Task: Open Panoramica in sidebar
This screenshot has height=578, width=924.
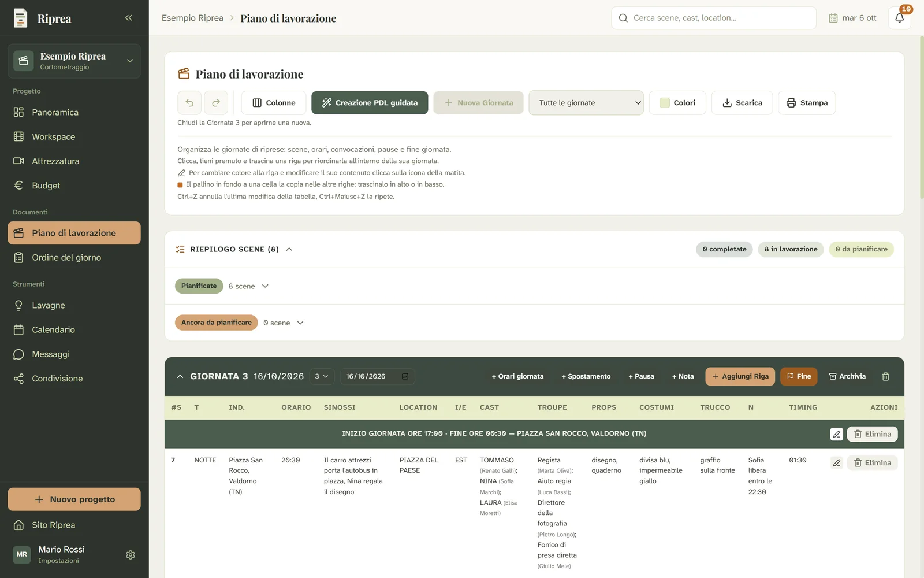Action: (x=74, y=112)
